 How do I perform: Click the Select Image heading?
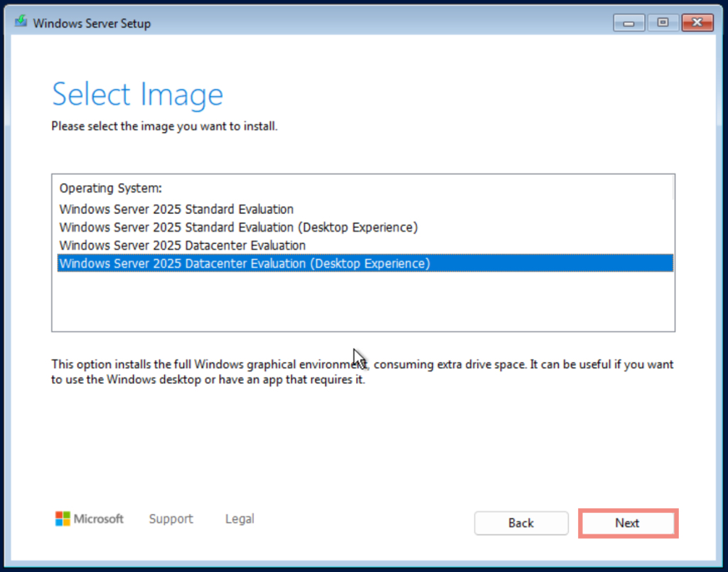[x=137, y=94]
